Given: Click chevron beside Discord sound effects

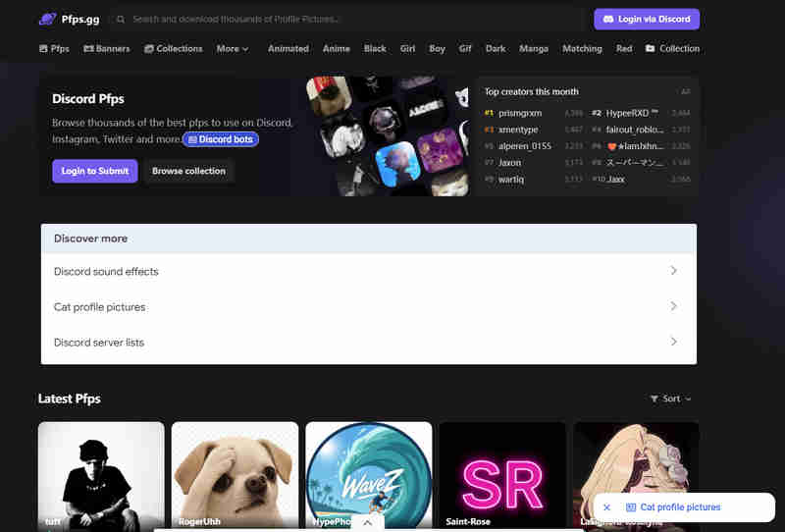Looking at the screenshot, I should pos(673,271).
